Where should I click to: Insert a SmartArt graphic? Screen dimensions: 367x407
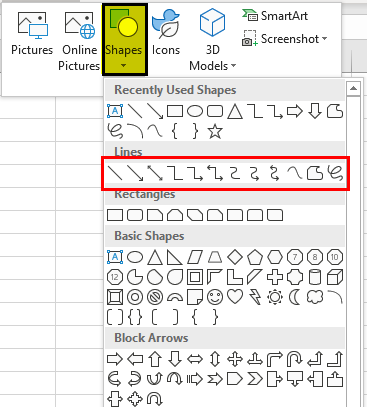(x=275, y=16)
